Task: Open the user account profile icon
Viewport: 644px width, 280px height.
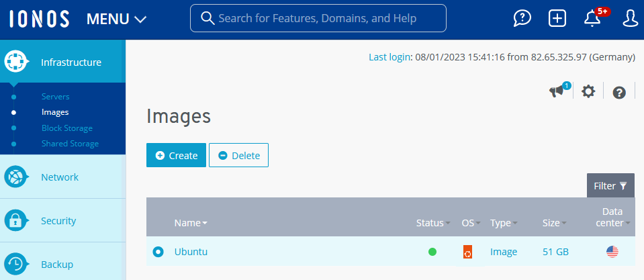Action: coord(630,18)
